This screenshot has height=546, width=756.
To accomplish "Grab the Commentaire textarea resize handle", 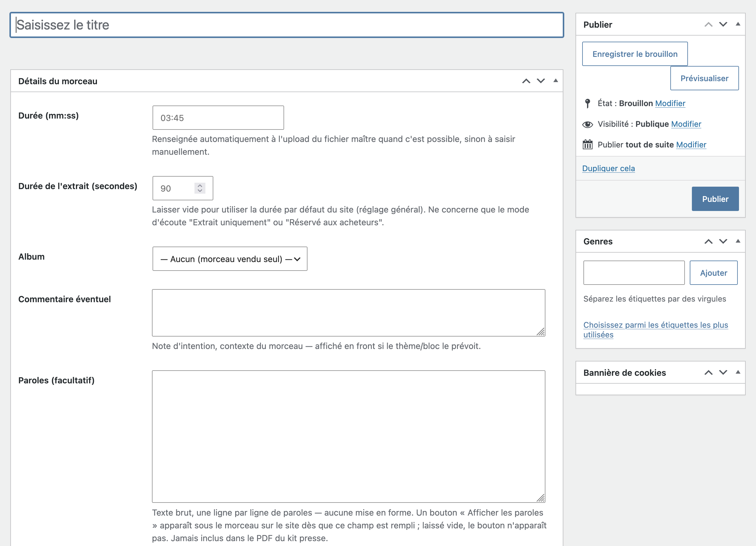I will coord(540,332).
